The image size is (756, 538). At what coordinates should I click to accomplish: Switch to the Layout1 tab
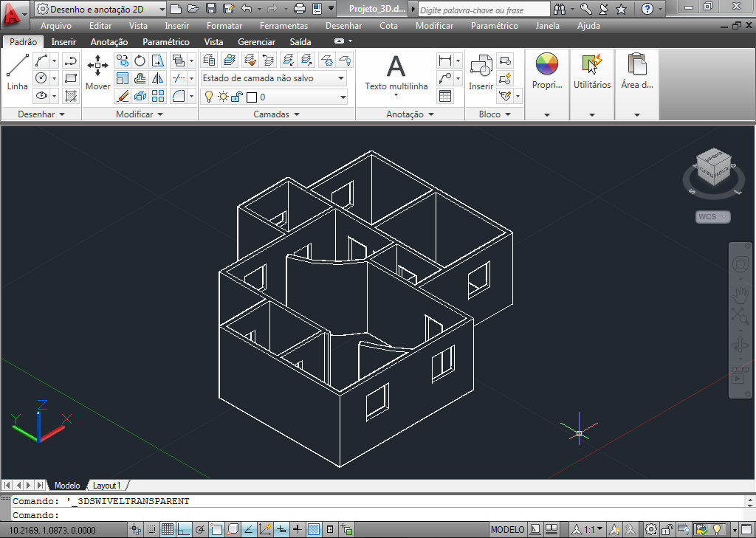pyautogui.click(x=107, y=485)
